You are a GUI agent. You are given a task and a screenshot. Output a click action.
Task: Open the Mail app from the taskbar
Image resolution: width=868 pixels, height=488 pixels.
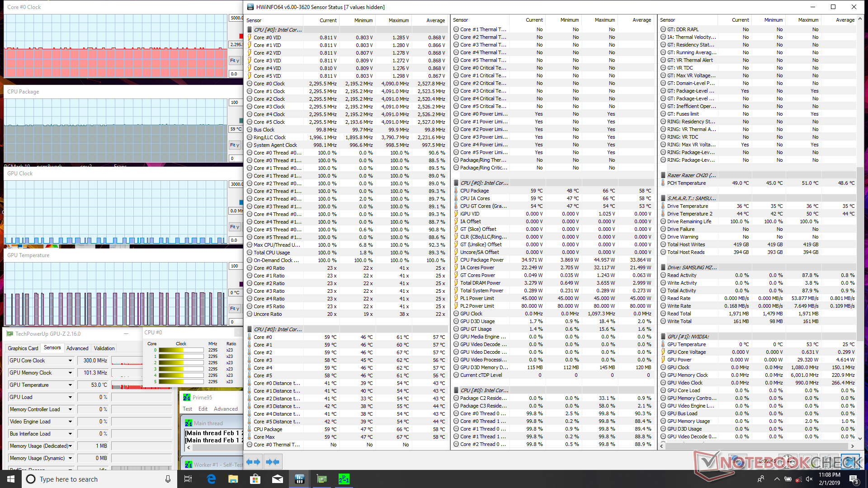pyautogui.click(x=277, y=479)
